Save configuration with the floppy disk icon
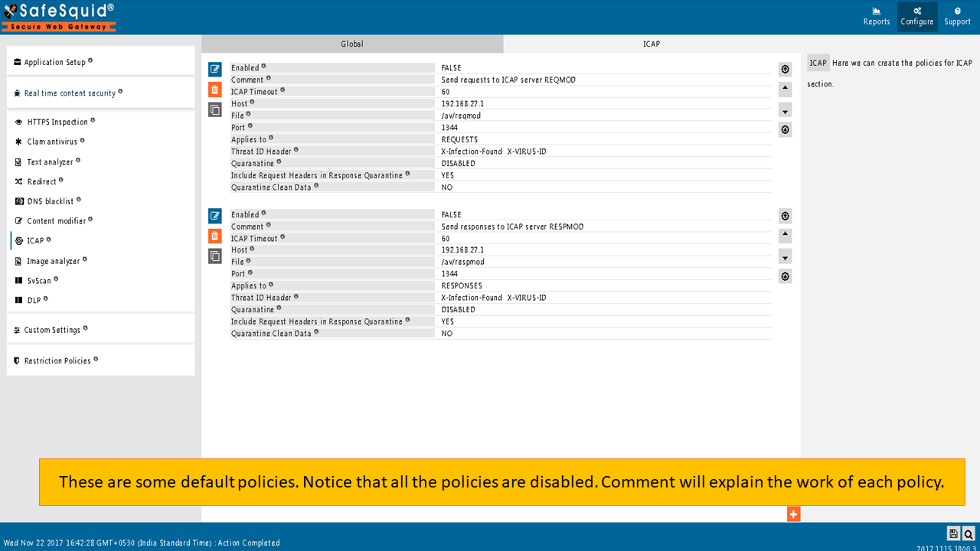980x551 pixels. pos(953,534)
